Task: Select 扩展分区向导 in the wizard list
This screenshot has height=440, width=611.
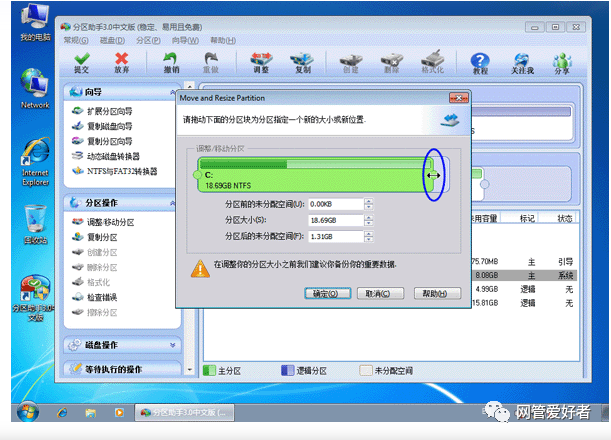Action: tap(110, 111)
